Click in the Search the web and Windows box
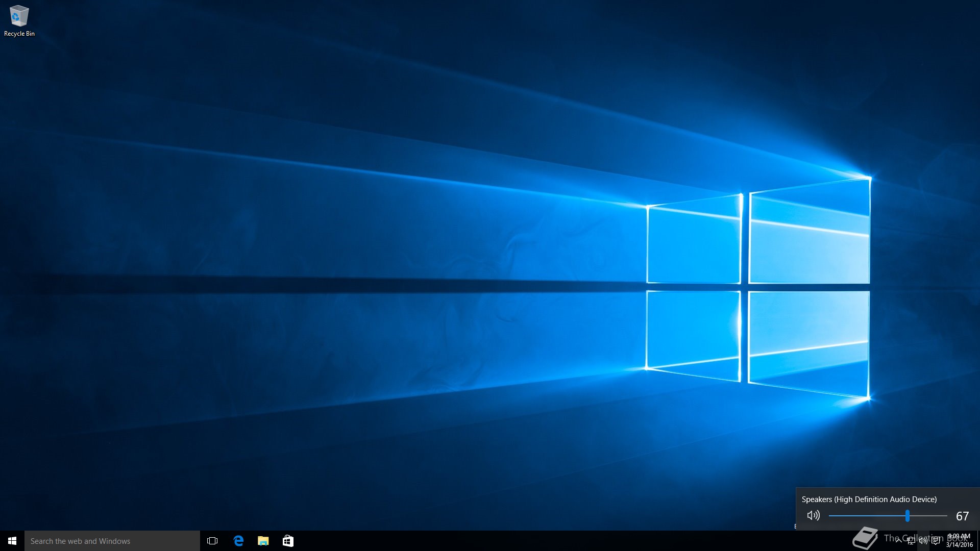980x551 pixels. pyautogui.click(x=112, y=541)
